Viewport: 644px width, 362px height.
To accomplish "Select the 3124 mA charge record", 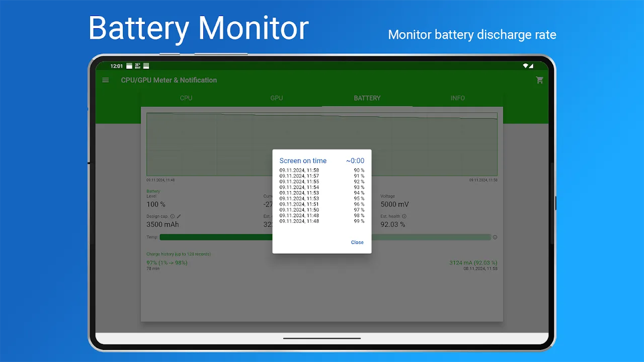I will tap(472, 262).
